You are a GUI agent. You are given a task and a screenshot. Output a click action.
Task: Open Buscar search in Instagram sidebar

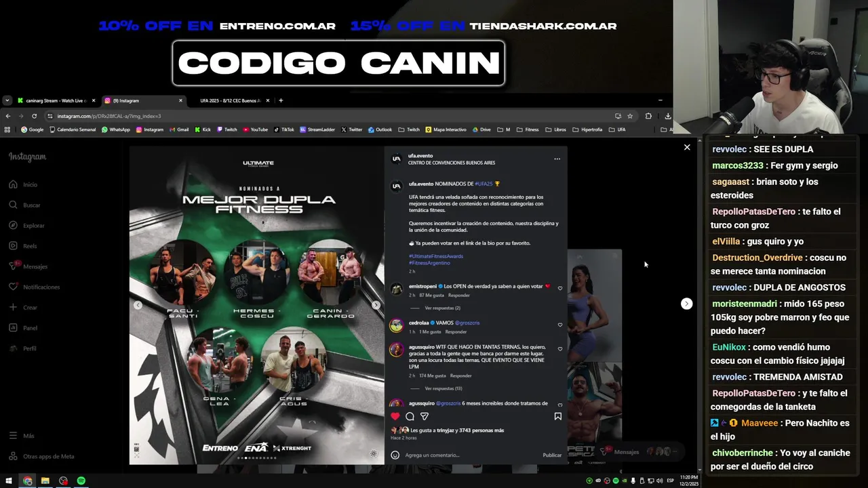24,205
